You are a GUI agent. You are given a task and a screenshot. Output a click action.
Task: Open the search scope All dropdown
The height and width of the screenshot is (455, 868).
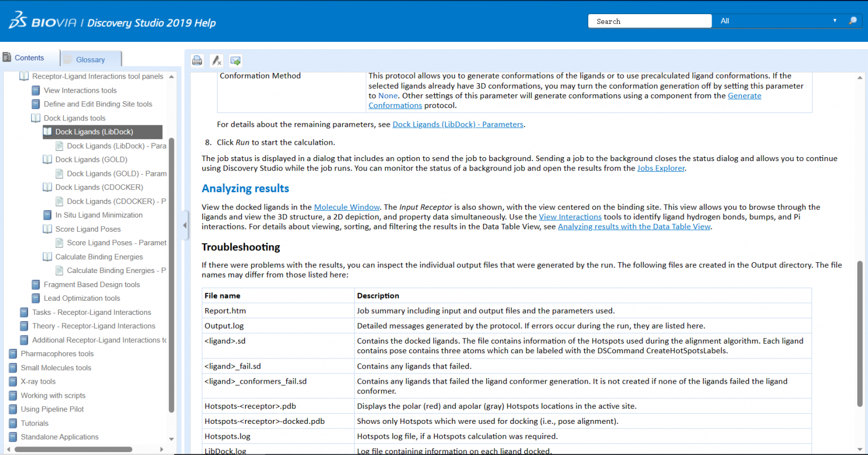click(x=778, y=21)
